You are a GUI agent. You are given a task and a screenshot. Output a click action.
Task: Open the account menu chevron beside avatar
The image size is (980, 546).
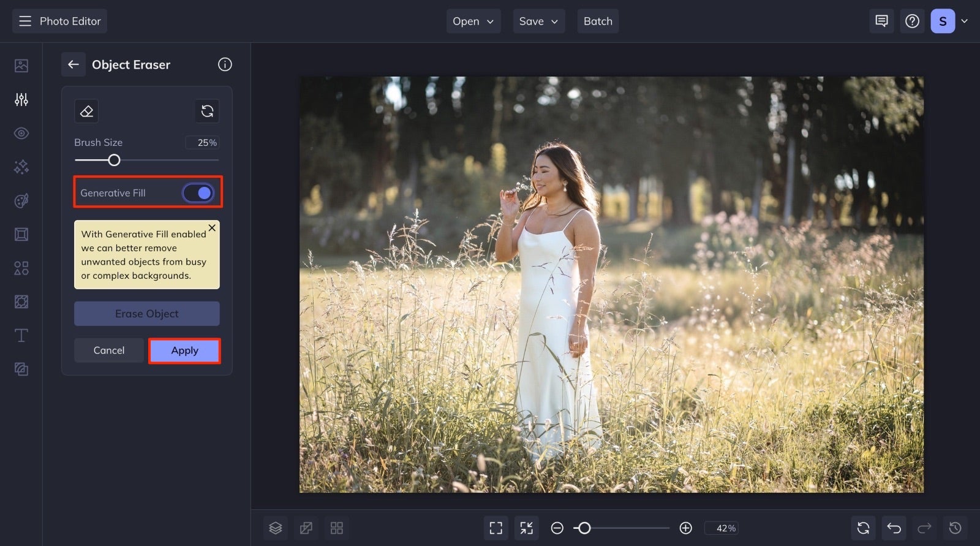point(964,21)
